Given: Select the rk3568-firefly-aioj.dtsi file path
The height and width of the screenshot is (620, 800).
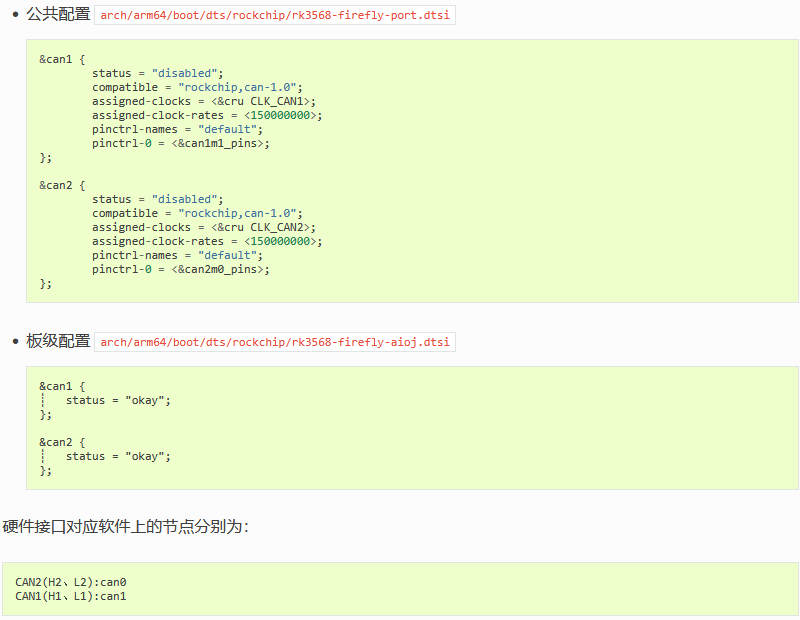Looking at the screenshot, I should coord(274,342).
